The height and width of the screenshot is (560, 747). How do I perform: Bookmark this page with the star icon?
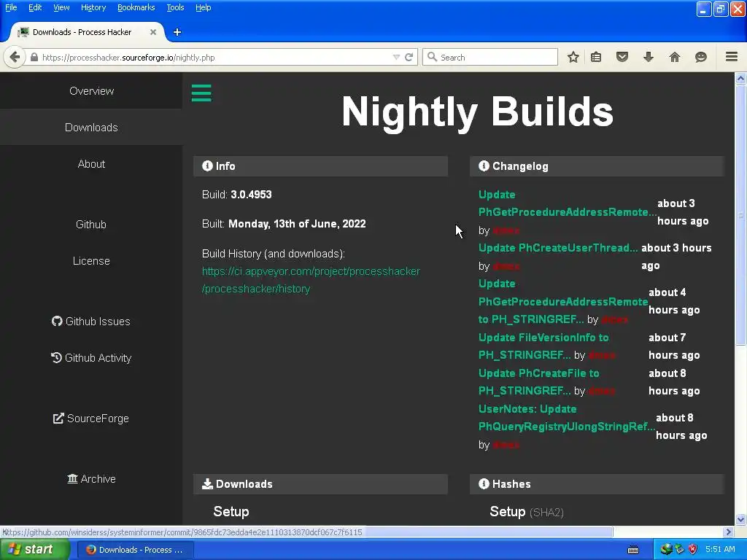point(573,57)
